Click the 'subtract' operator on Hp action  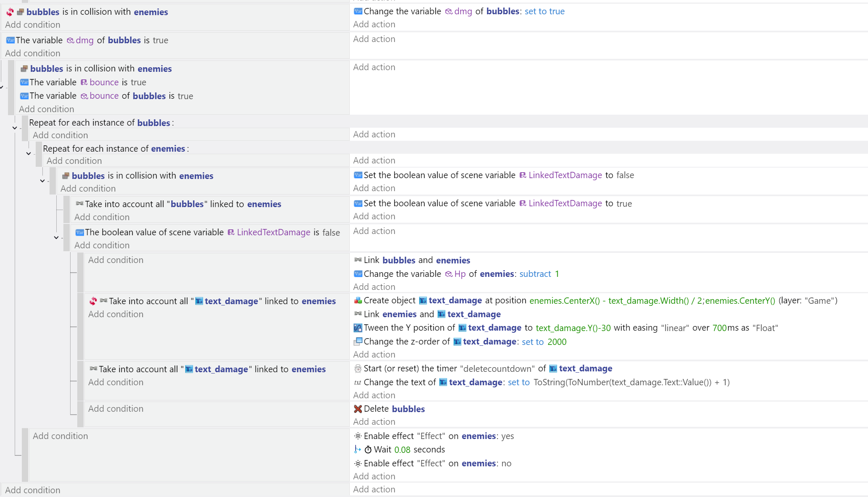535,274
